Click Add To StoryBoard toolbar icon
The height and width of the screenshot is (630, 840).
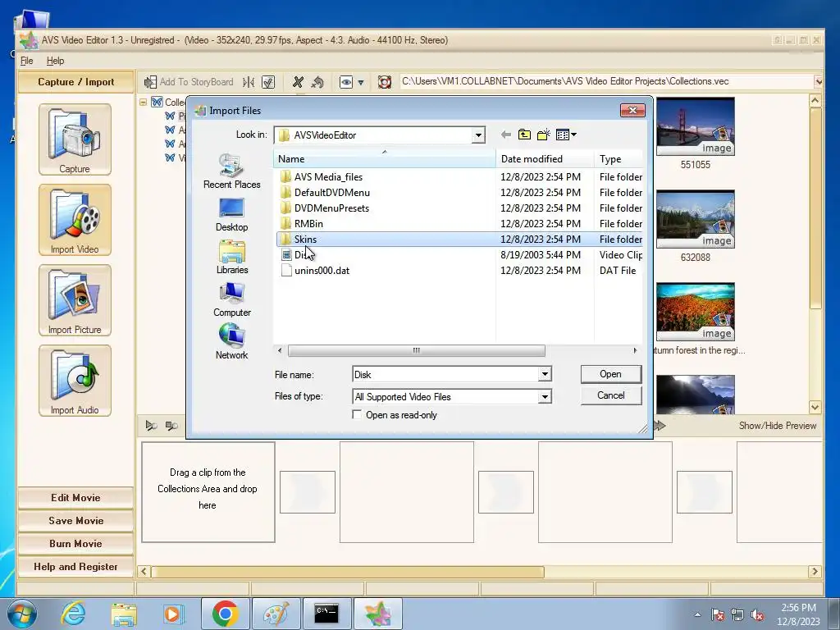coord(189,82)
